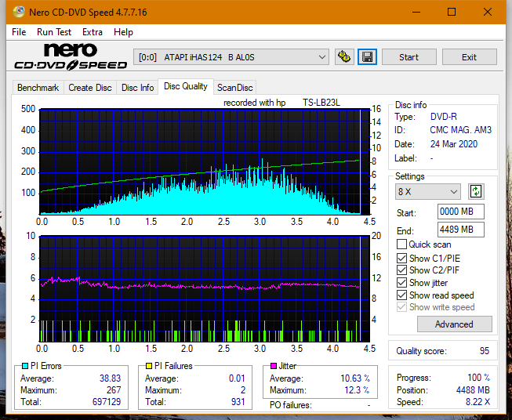Disable Show C1/PIE checkbox

[401, 258]
